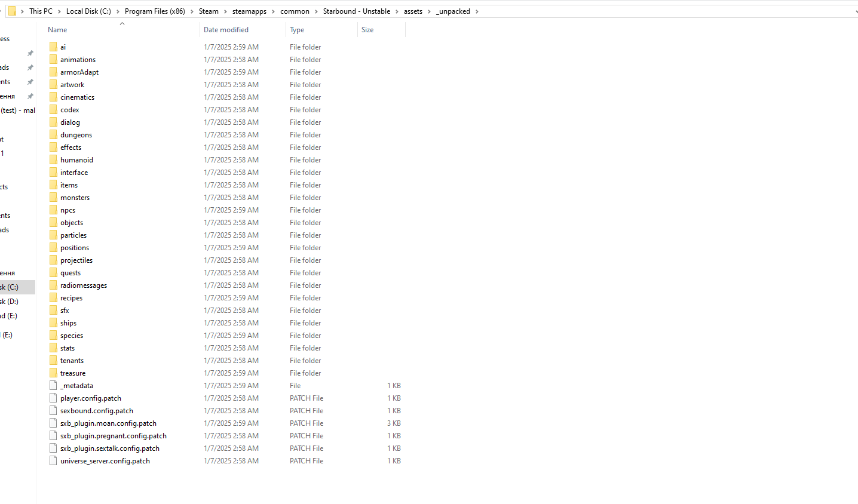Select the ai folder icon
Screen dimensions: 858x504
53,47
